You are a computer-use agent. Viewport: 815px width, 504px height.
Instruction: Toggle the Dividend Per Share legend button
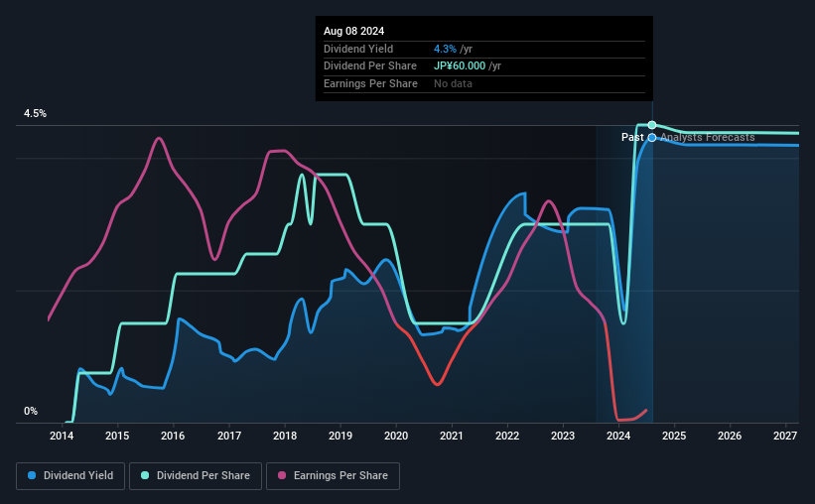(x=196, y=476)
